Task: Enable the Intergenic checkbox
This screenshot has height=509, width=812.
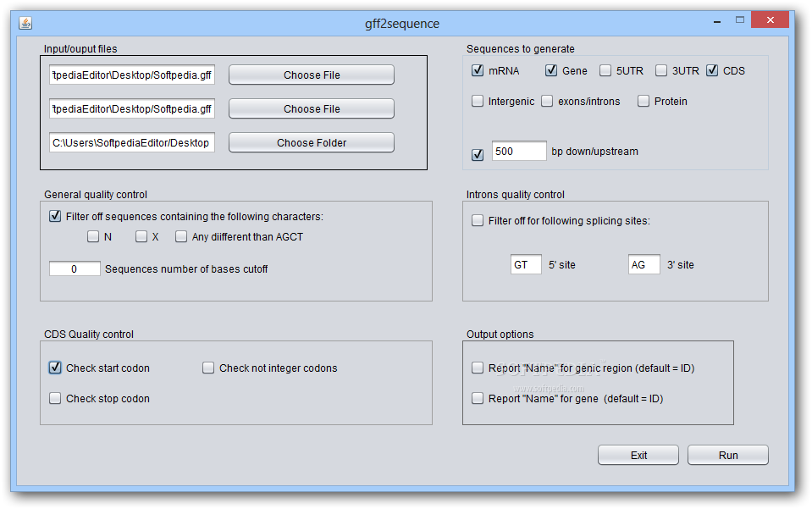Action: click(478, 101)
